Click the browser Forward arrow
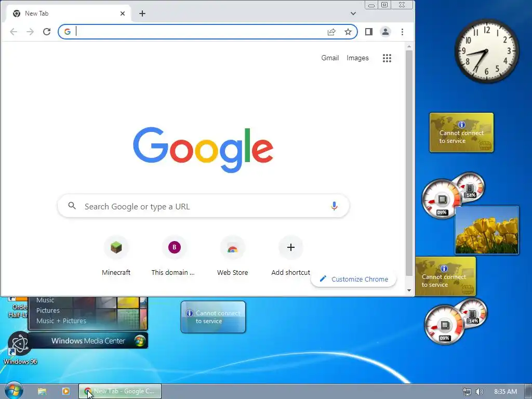Image resolution: width=532 pixels, height=399 pixels. click(x=30, y=32)
